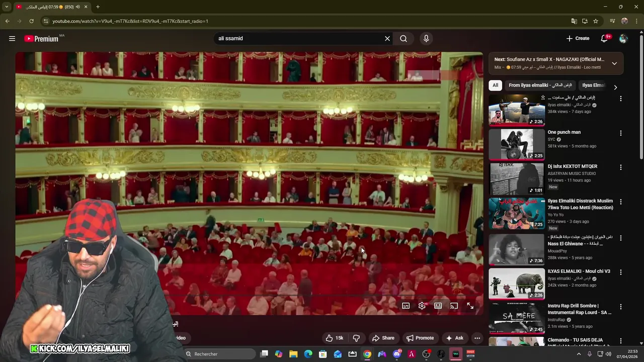Select the partially visible 'Ilyas Elmal' chip
Viewport: 644px width, 362px height.
(x=593, y=85)
